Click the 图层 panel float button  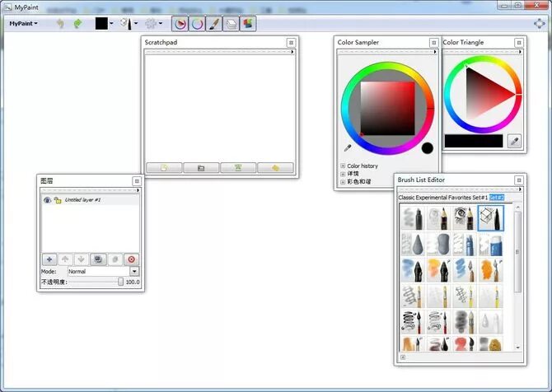pos(137,181)
